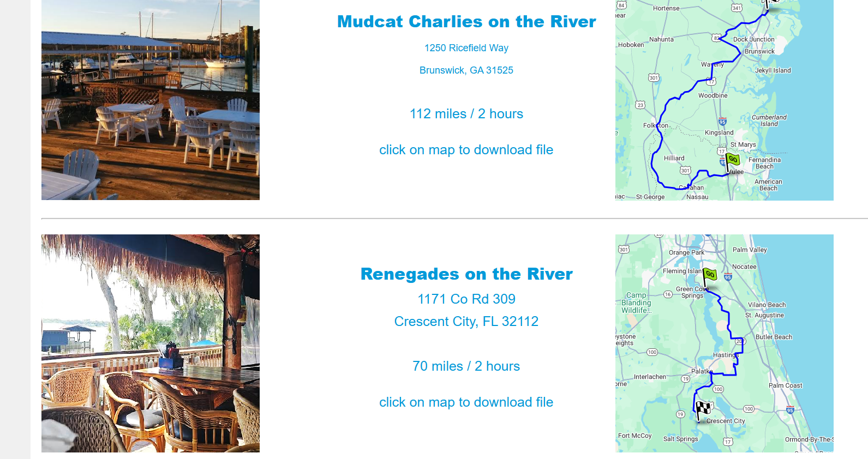Viewport: 868px width, 459px height.
Task: Click the Route 23 shield near Folkston
Action: [x=640, y=105]
